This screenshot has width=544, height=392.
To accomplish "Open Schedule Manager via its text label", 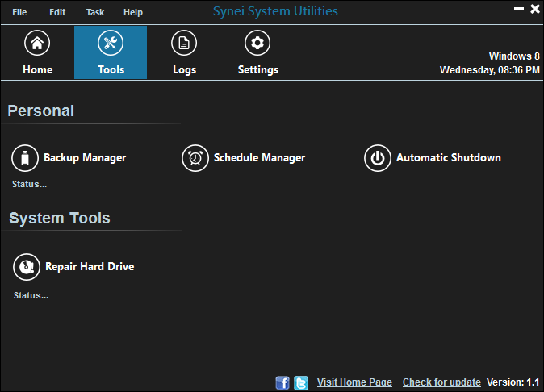I will (x=259, y=158).
